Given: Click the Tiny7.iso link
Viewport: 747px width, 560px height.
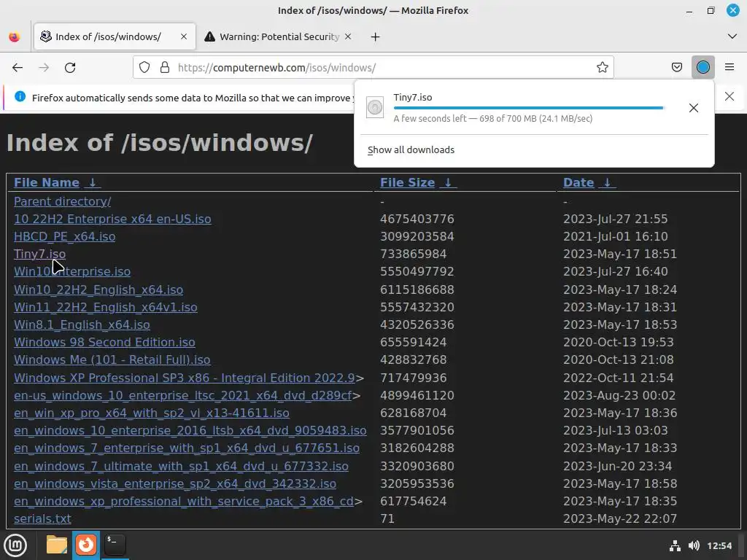Looking at the screenshot, I should [x=39, y=254].
